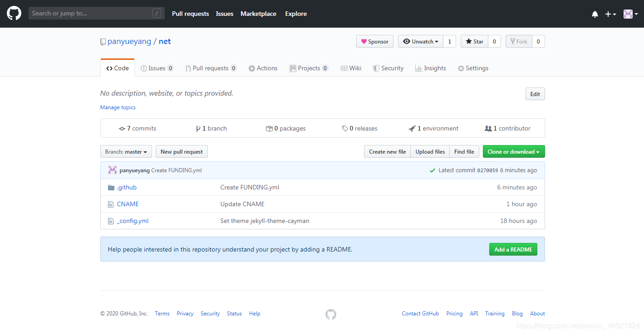Switch to the Wiki tab
Viewport: 644px width, 334px height.
click(351, 68)
